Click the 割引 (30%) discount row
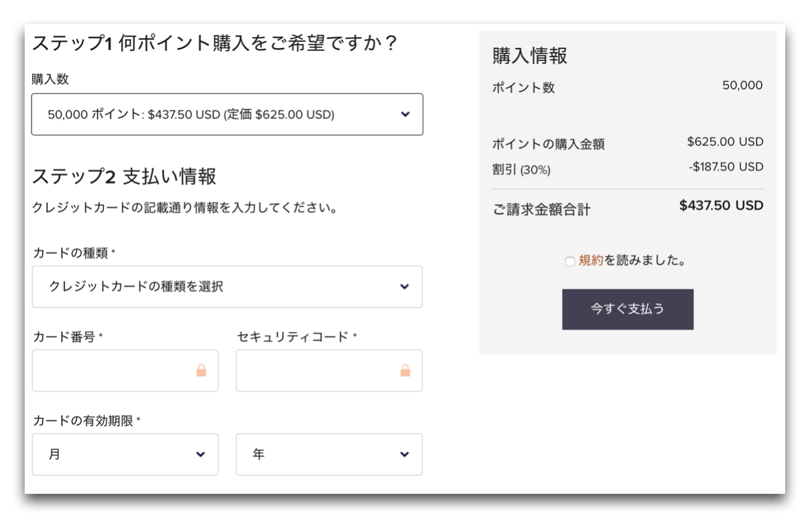Image resolution: width=812 pixels, height=524 pixels. coord(628,168)
